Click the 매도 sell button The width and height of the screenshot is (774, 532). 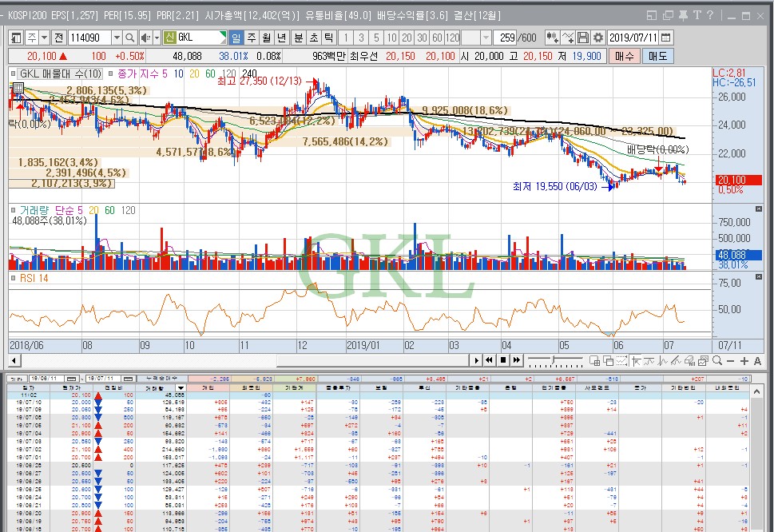[658, 56]
